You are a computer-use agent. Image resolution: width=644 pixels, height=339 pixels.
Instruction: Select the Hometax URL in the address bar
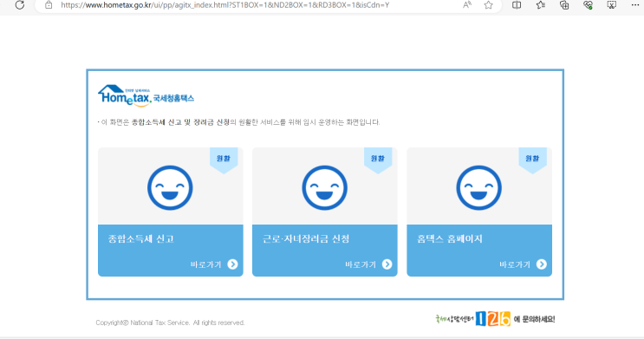tap(225, 5)
